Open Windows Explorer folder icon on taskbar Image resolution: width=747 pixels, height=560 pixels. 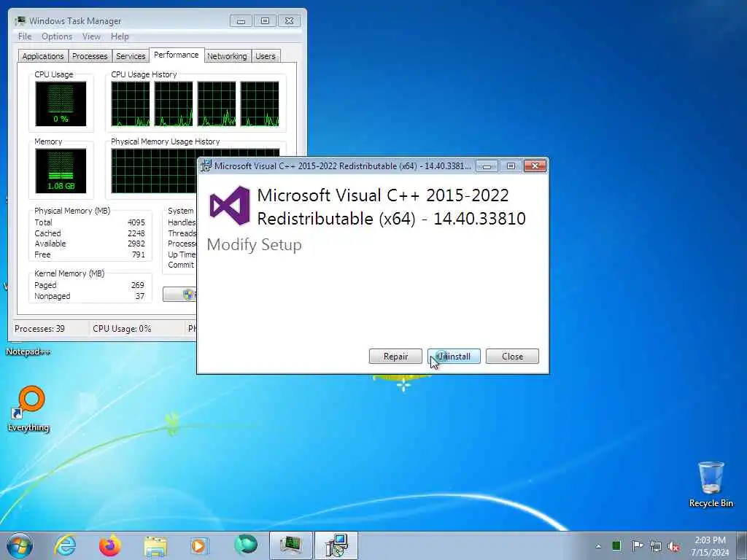pos(155,546)
